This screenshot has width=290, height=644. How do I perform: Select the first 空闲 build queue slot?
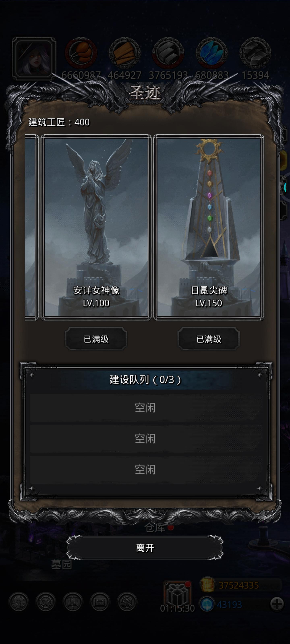[145, 408]
